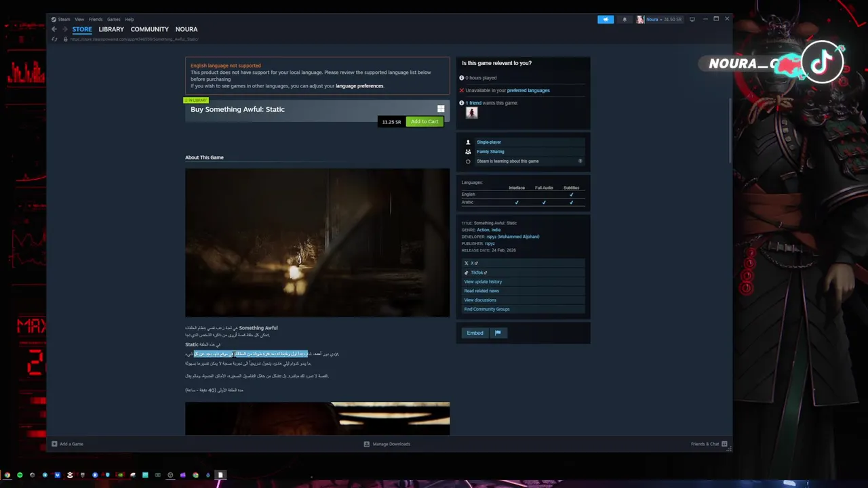Switch to the LIBRARY tab
The image size is (868, 488).
(111, 29)
